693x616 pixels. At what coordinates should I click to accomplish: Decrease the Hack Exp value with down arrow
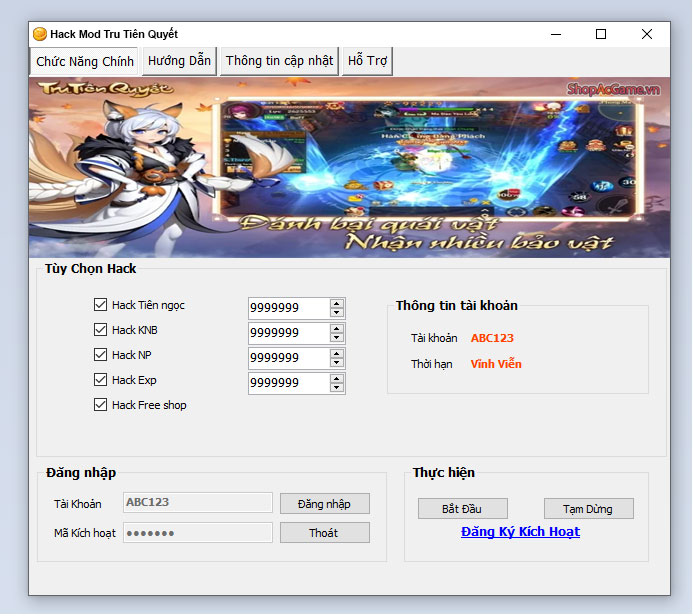point(337,388)
